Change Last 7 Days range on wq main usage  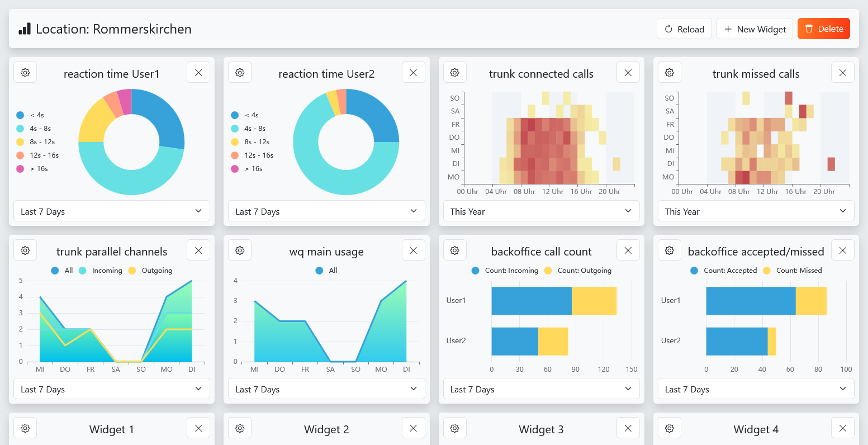pyautogui.click(x=326, y=389)
